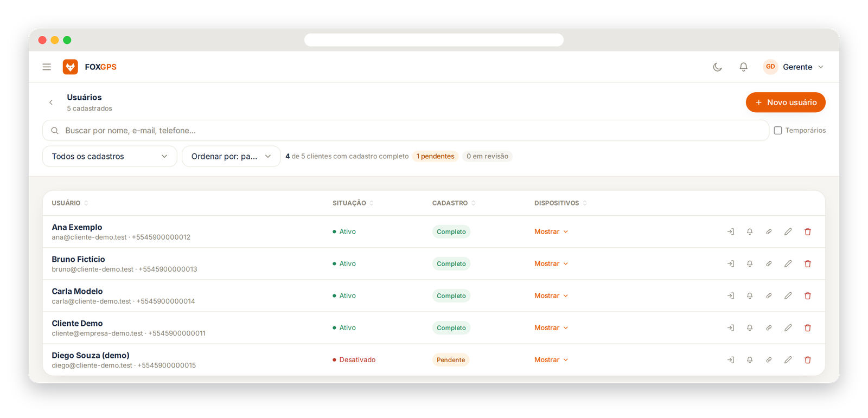Open the Gerente account menu
Screen dimensions: 868x418
click(x=794, y=67)
